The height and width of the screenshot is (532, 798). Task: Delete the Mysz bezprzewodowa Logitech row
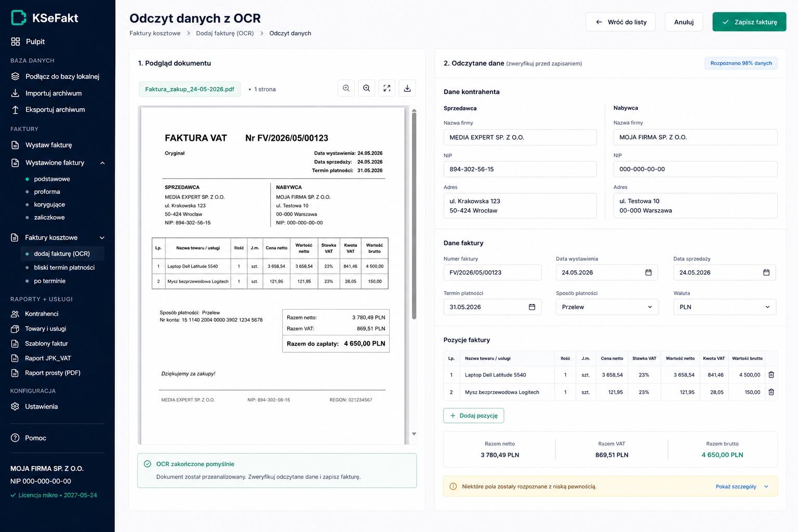pos(771,392)
